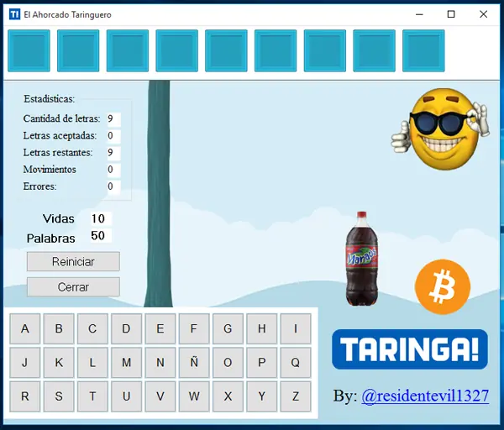This screenshot has height=430, width=504.
Task: Click the Letras restantes value field
Action: click(113, 153)
